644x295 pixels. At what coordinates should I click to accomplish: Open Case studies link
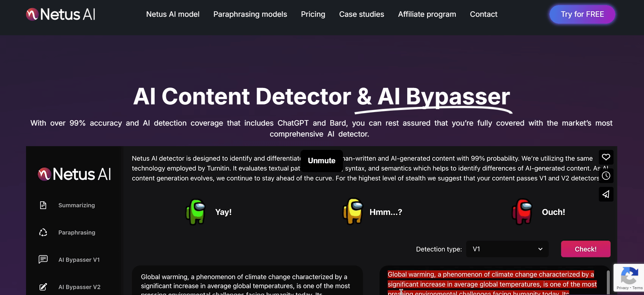(x=362, y=14)
